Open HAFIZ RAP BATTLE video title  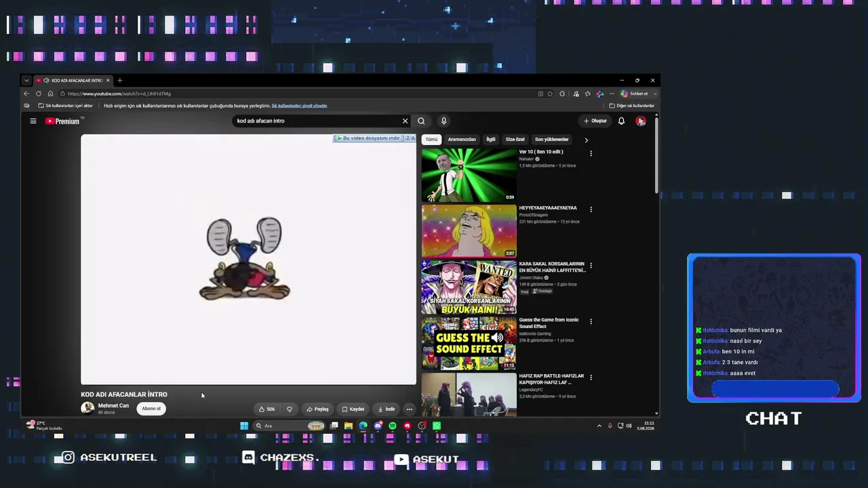[x=551, y=379]
